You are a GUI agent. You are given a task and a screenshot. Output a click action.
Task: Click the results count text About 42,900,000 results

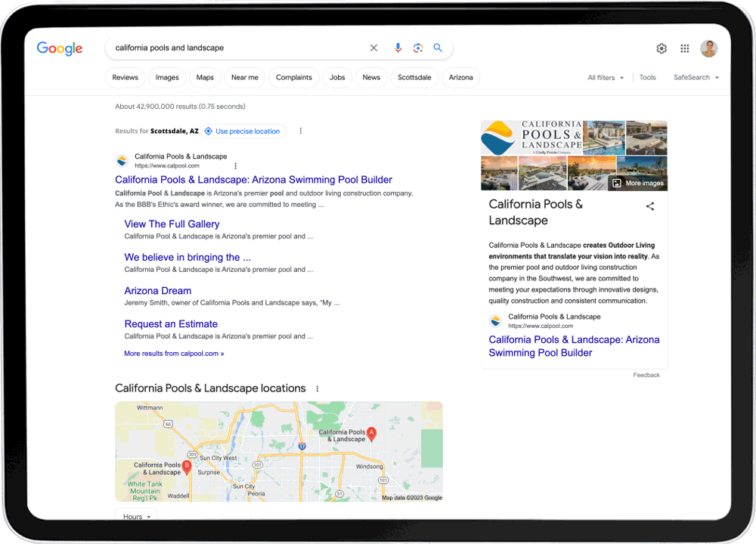(180, 107)
